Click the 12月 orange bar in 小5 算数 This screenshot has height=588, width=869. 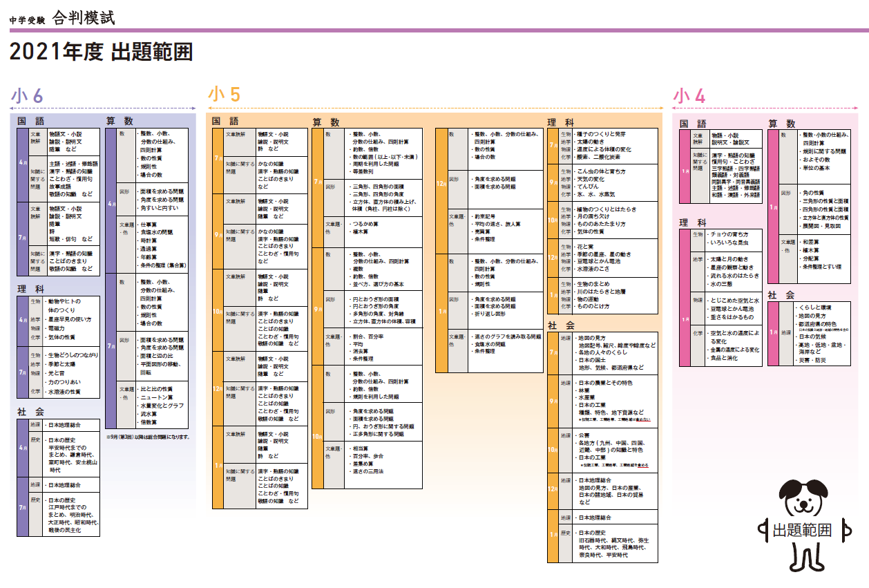click(441, 183)
